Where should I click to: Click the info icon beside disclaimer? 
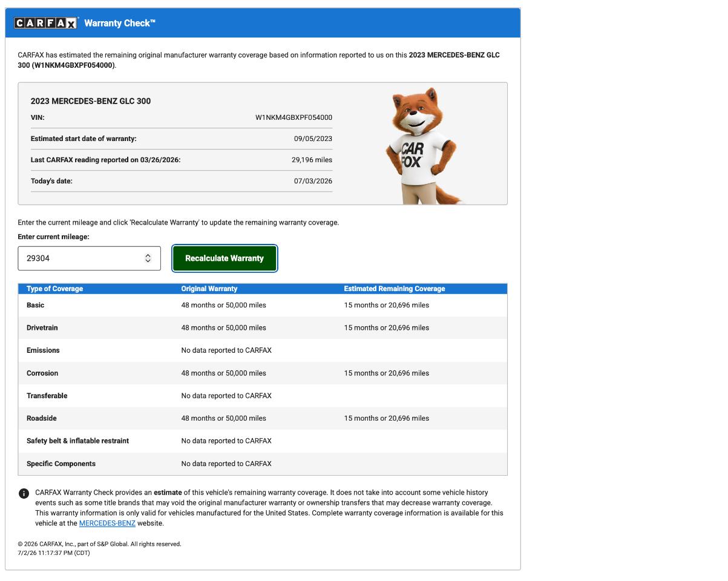(x=24, y=494)
